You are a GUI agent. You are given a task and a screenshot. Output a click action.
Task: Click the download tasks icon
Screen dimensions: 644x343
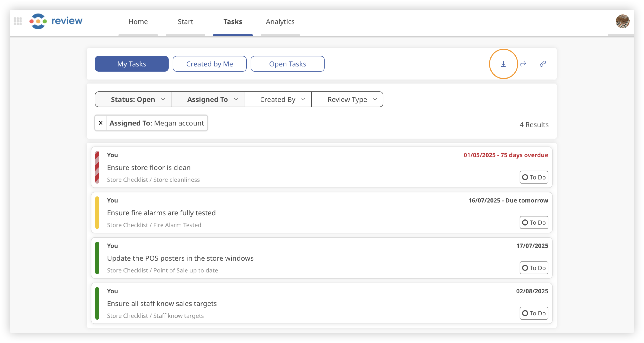503,64
